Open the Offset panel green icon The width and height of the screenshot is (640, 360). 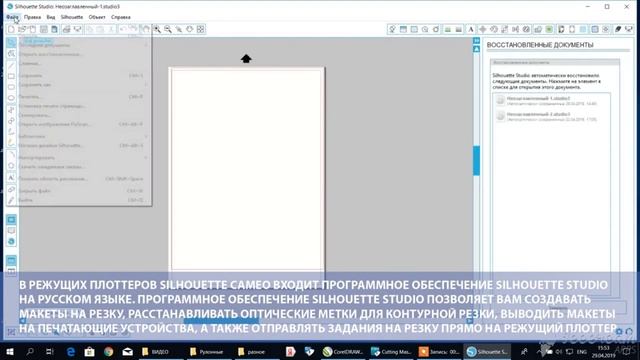pyautogui.click(x=549, y=29)
